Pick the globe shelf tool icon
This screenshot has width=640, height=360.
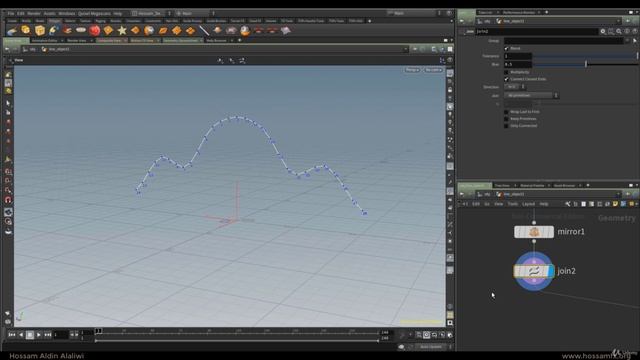[149, 31]
